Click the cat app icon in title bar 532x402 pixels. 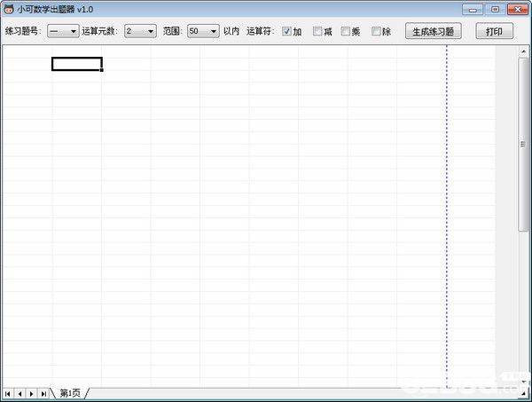pos(9,9)
